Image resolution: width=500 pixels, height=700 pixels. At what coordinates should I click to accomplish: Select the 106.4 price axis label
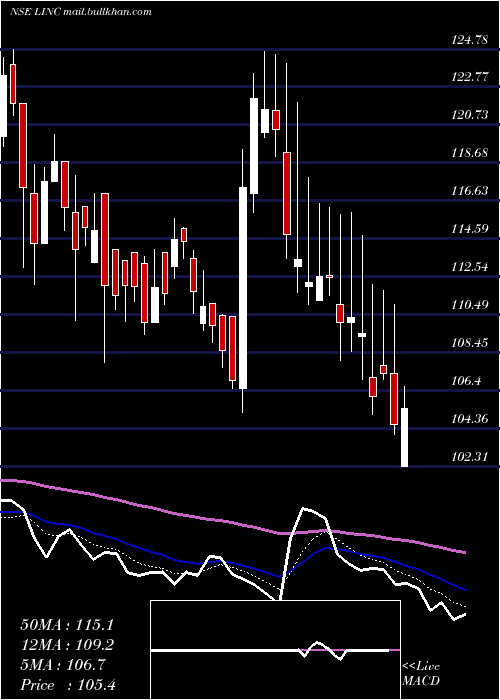tap(467, 381)
